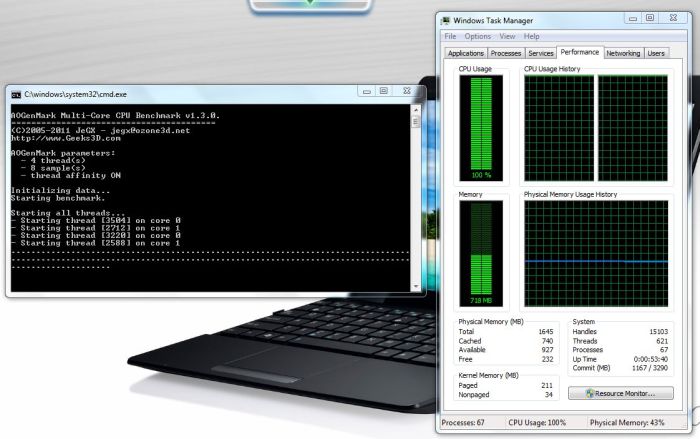
Task: Close the Windows Task Manager window
Action: (x=674, y=18)
